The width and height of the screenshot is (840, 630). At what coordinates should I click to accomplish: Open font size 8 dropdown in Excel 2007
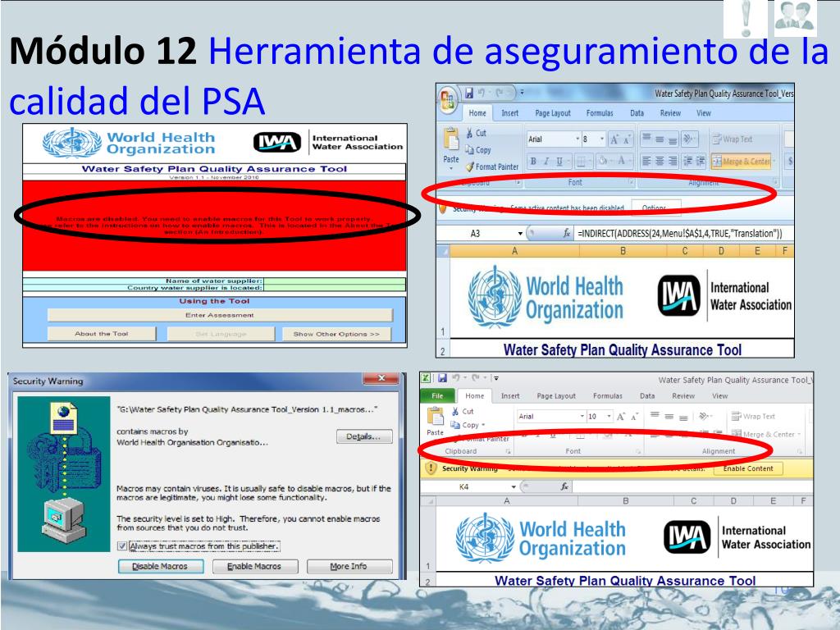coord(602,139)
